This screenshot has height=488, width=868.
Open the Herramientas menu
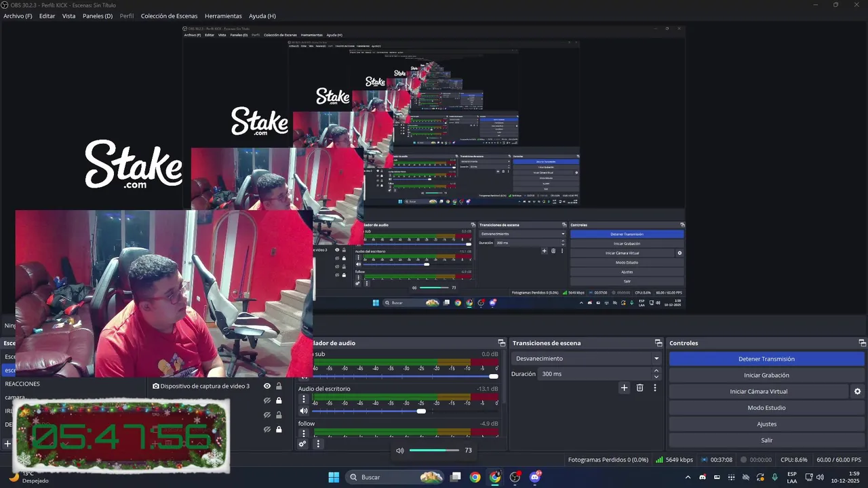(x=223, y=16)
